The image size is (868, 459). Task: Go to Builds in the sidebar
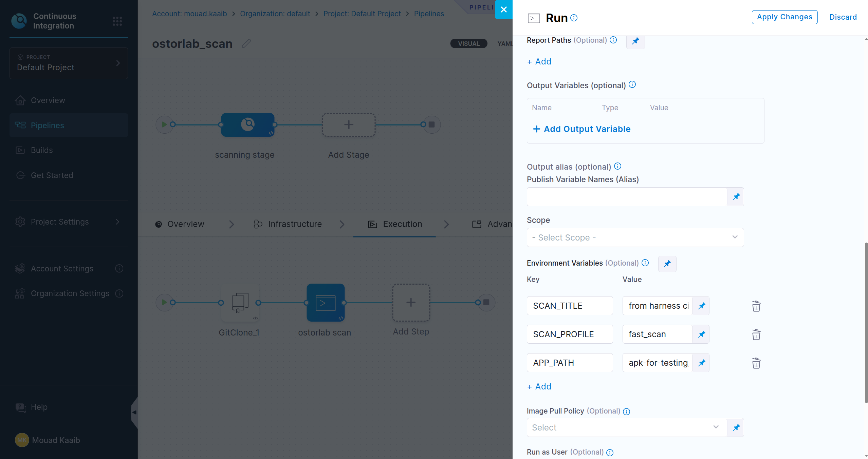[41, 150]
